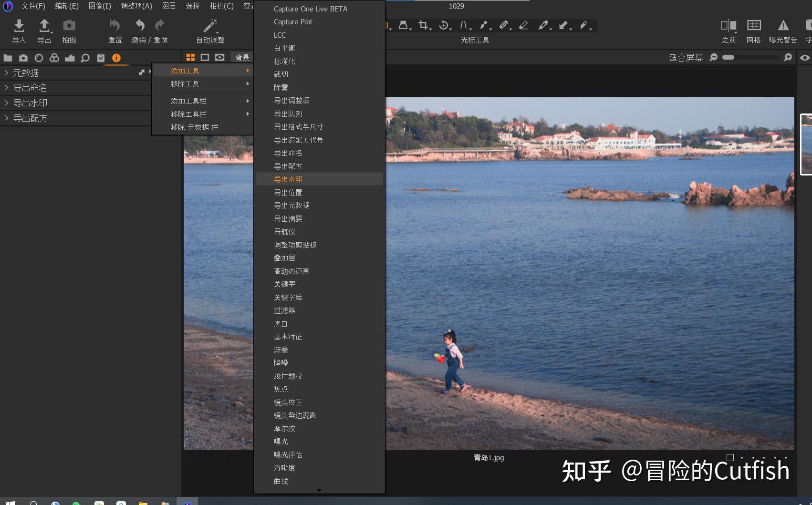
Task: Open the 移除工具栏 submenu
Action: [x=202, y=114]
